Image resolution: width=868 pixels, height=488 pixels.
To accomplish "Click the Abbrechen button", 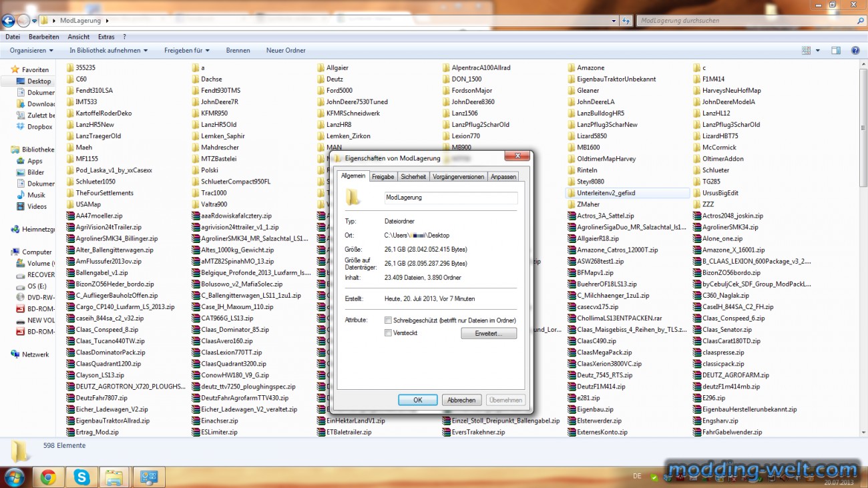I will click(461, 400).
